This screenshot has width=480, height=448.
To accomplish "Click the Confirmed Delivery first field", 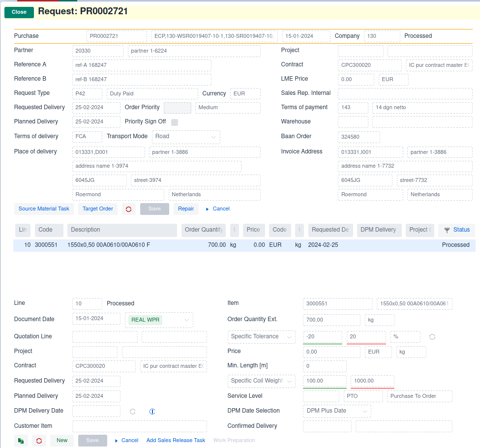I will [327, 426].
